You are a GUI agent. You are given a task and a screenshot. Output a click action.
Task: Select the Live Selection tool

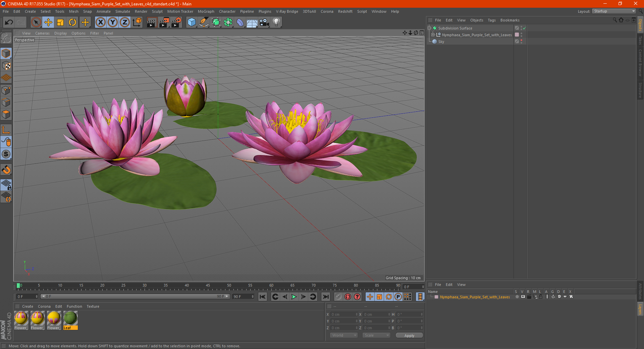[36, 22]
